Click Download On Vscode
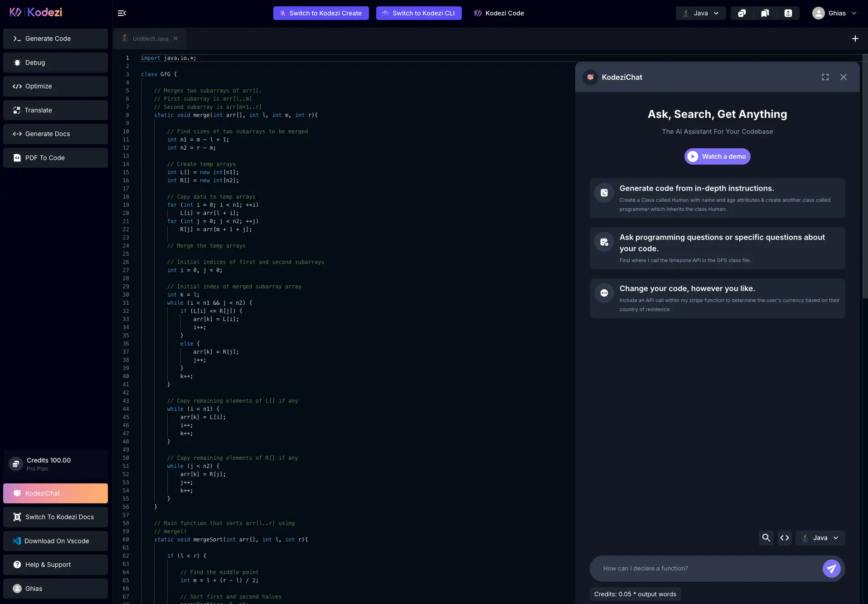This screenshot has height=604, width=868. click(55, 541)
